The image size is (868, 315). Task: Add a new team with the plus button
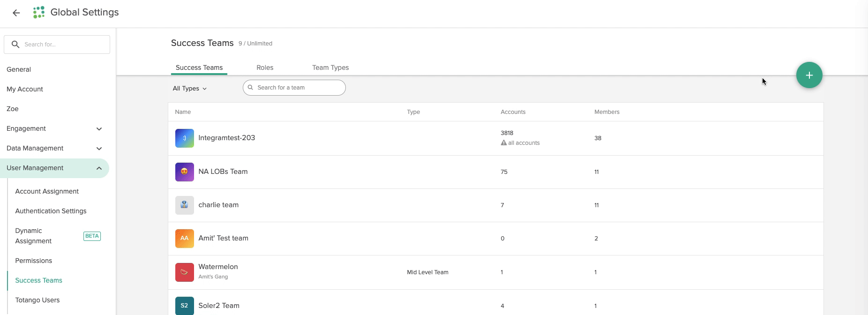pos(809,75)
